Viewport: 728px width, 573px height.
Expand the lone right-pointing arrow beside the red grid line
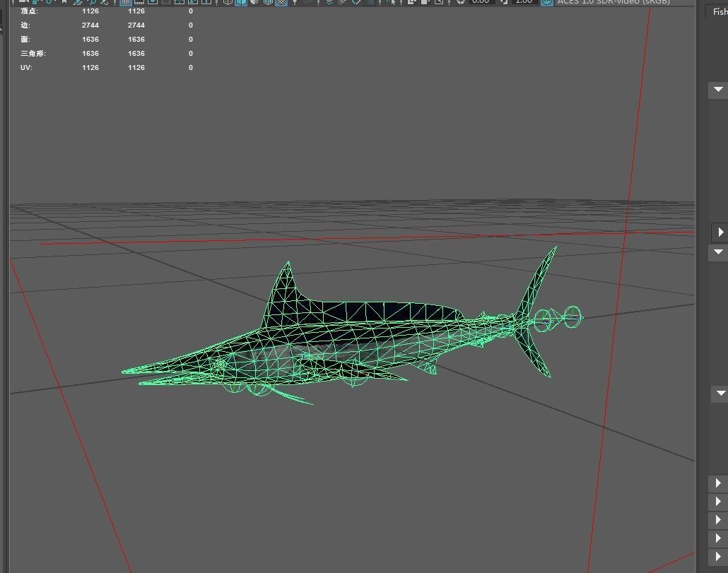(720, 232)
